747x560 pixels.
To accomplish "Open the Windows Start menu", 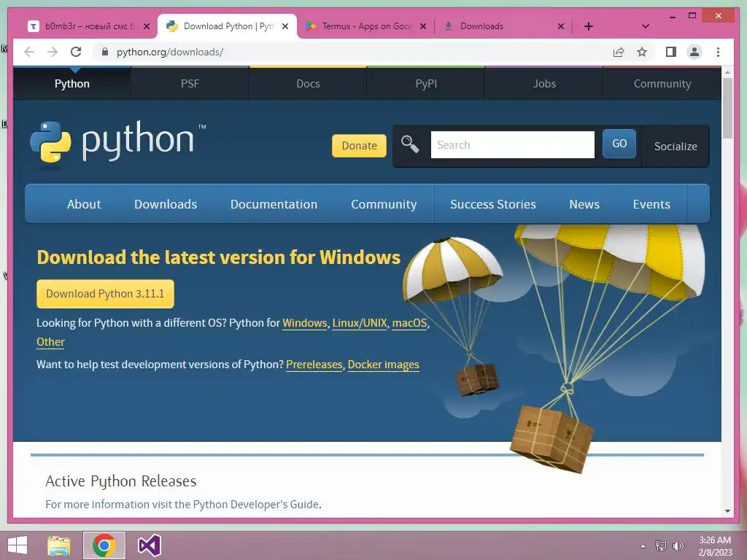I will [18, 545].
